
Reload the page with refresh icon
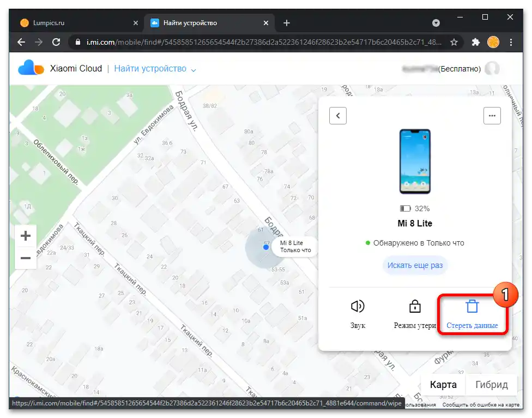click(x=56, y=42)
